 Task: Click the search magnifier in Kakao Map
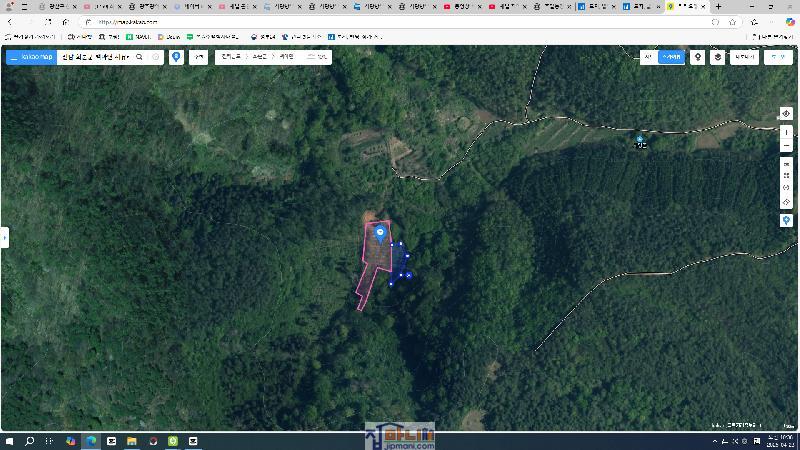tap(140, 58)
